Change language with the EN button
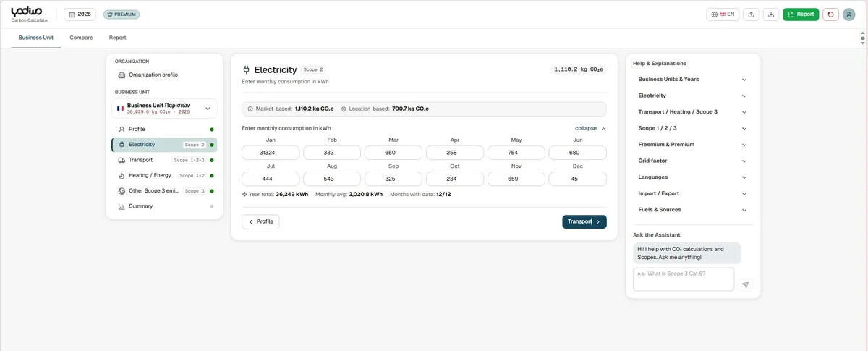868x351 pixels. tap(723, 14)
